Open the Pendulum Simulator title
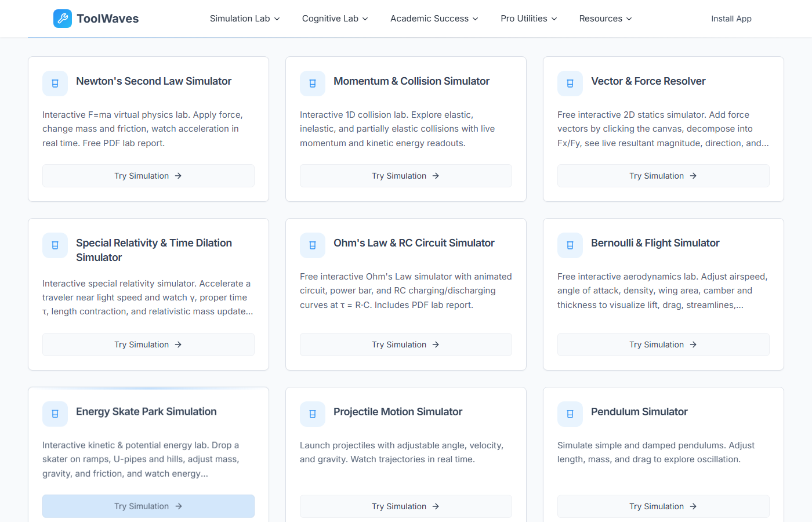 639,412
